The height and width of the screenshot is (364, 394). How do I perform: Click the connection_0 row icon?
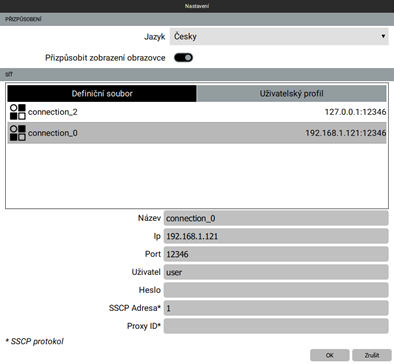tap(18, 133)
